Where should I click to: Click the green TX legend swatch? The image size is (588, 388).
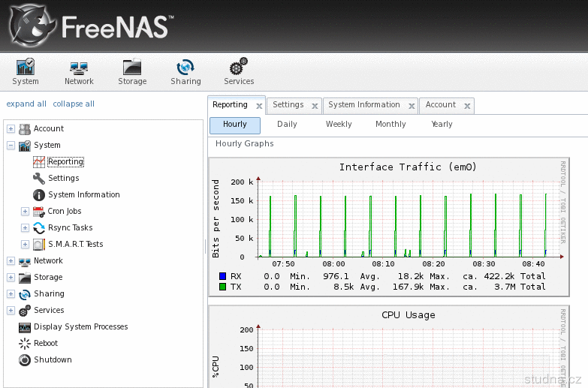pyautogui.click(x=222, y=287)
